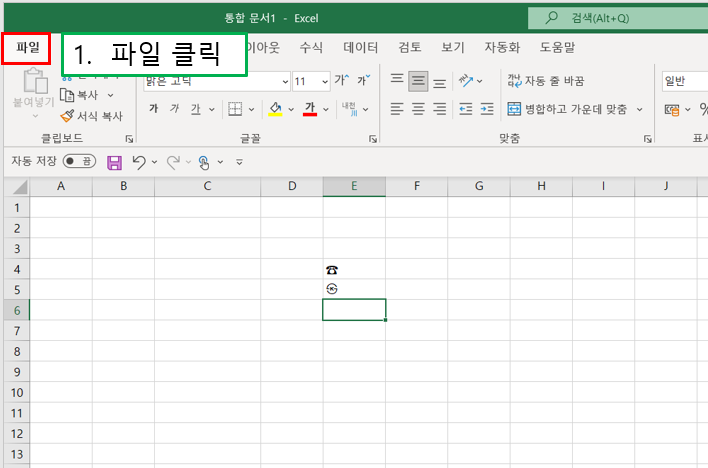Open touch mode dropdown arrow

point(220,162)
